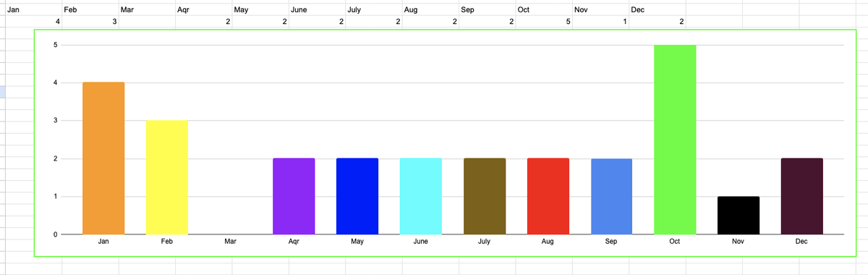Click the 'Oct' axis label in chart

[x=675, y=242]
